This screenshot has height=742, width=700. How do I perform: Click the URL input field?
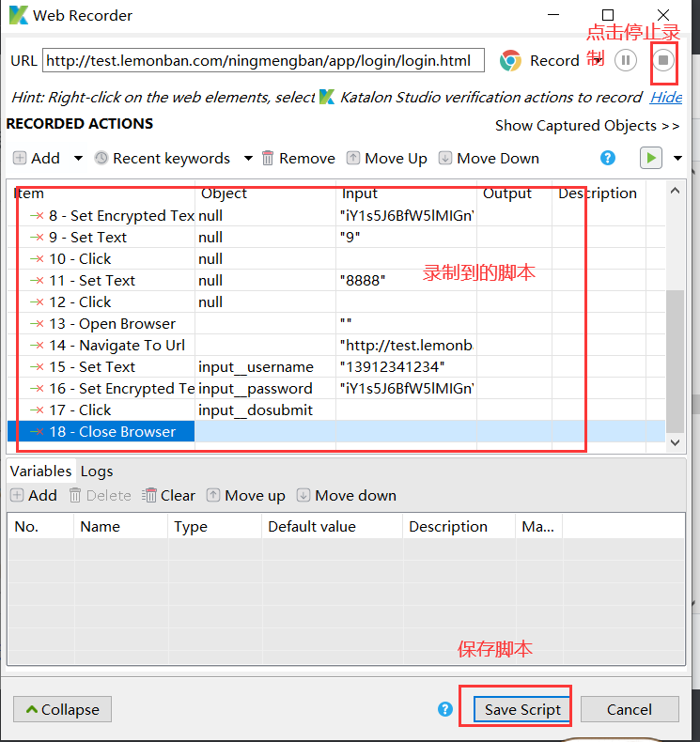[x=263, y=60]
